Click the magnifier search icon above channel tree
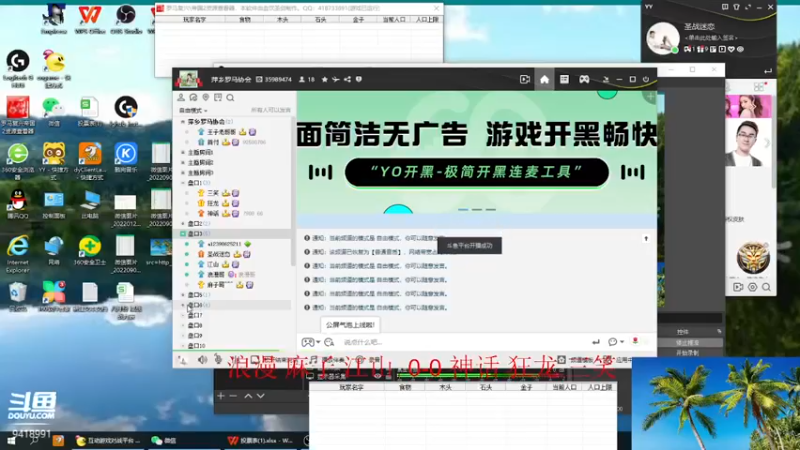This screenshot has width=800, height=450. point(230,97)
